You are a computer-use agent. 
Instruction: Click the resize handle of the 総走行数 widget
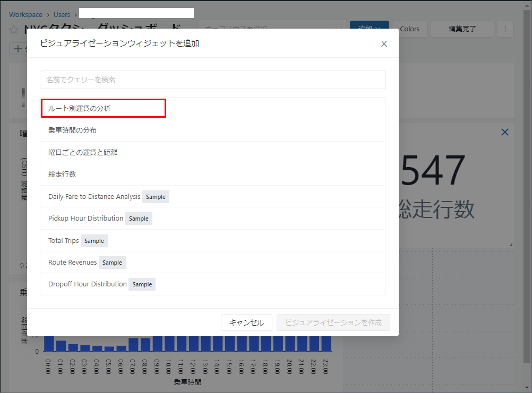511,244
